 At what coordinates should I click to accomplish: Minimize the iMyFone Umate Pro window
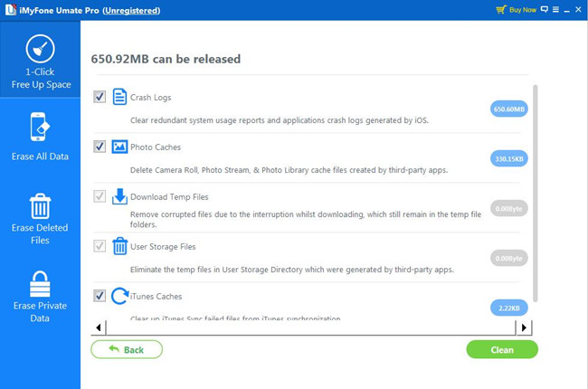567,10
